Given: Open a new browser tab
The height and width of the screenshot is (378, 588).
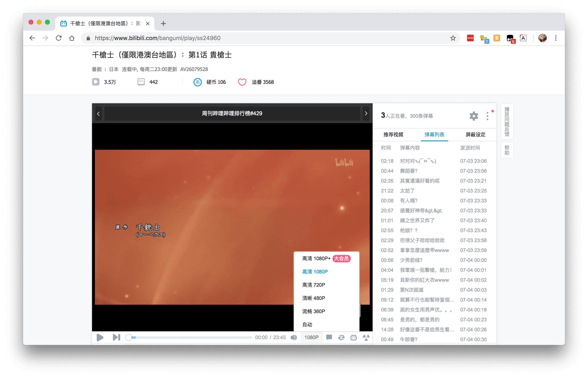Looking at the screenshot, I should 163,23.
